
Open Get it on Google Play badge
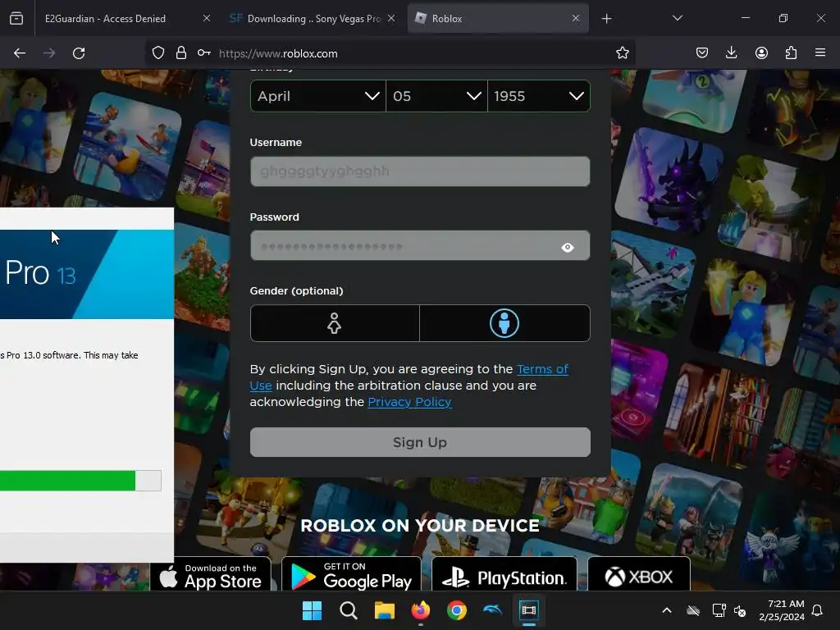pos(351,575)
